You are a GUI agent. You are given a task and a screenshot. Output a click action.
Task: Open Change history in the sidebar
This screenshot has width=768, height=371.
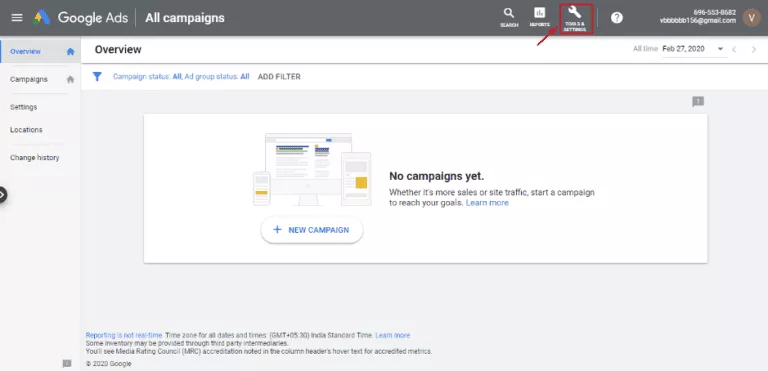[x=34, y=158]
